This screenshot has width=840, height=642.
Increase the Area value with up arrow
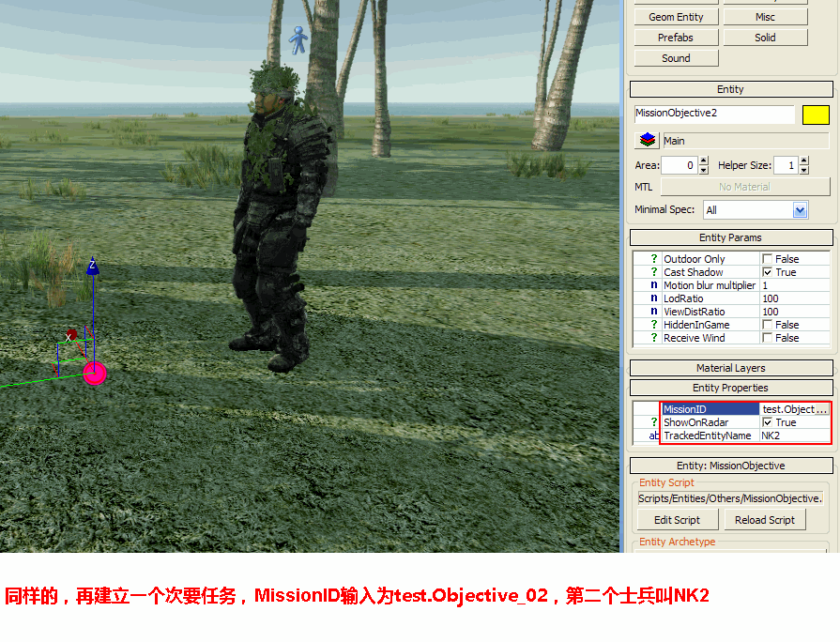pos(704,160)
